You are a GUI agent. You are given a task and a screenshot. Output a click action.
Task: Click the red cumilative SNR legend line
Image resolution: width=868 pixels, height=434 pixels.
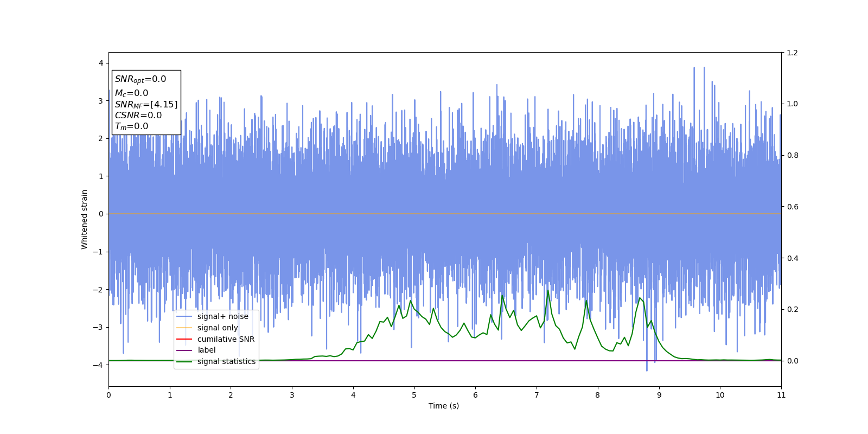(184, 339)
